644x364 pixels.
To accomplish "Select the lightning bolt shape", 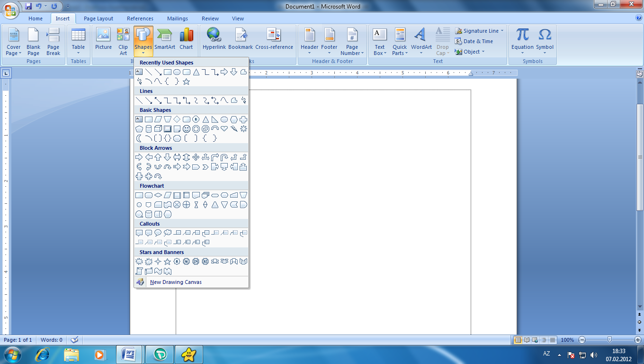I will click(234, 129).
